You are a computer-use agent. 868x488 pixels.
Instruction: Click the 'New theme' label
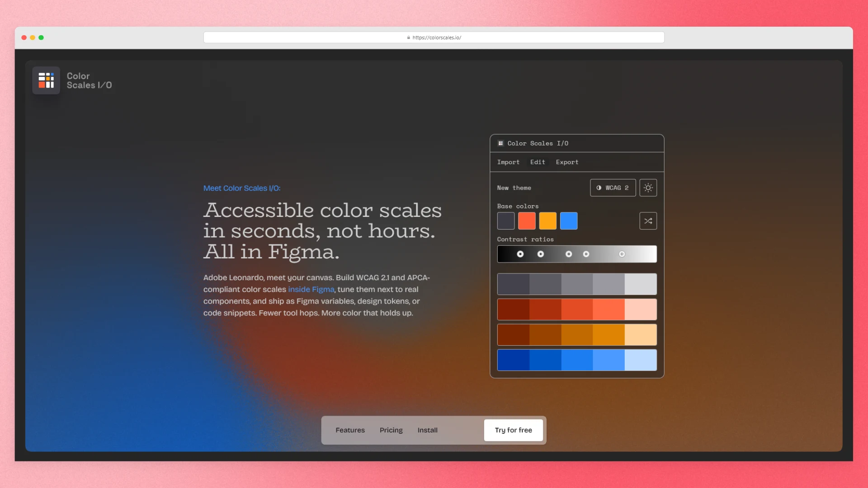tap(514, 188)
